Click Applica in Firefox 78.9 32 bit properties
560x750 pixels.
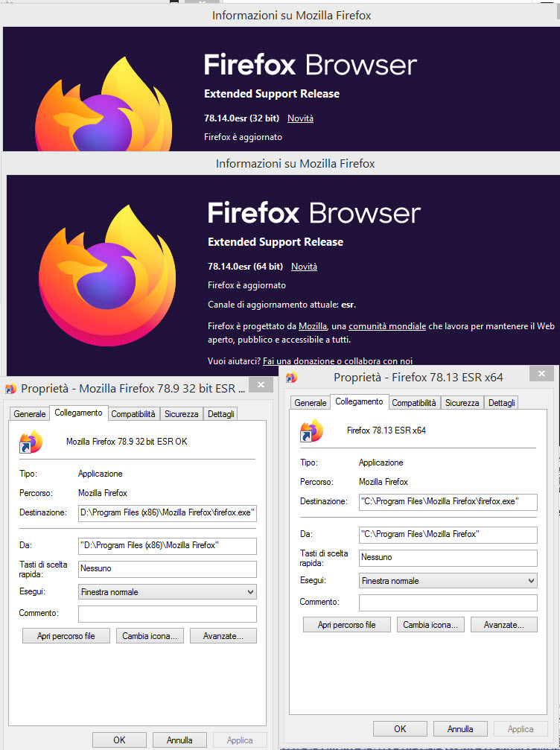[240, 740]
